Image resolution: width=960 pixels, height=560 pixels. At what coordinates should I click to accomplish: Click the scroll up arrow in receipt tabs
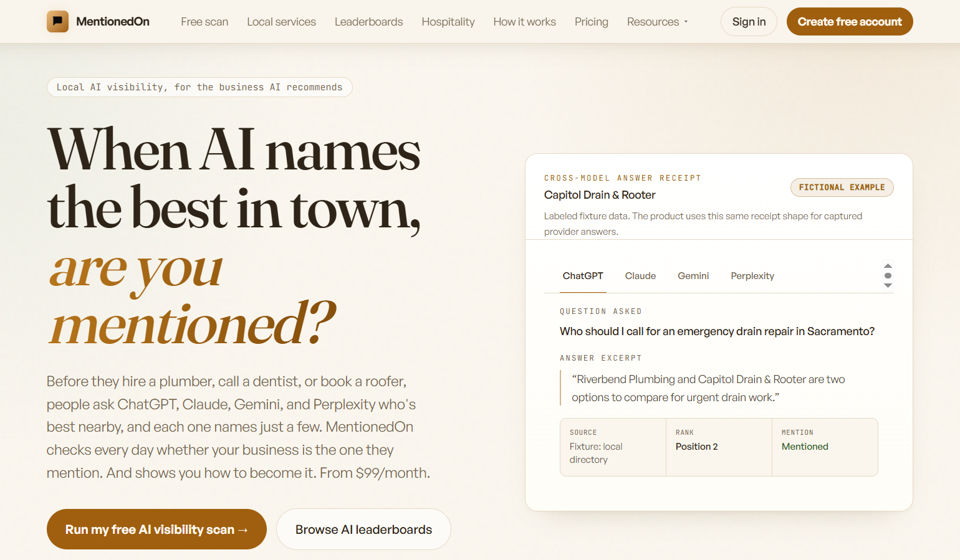click(888, 266)
